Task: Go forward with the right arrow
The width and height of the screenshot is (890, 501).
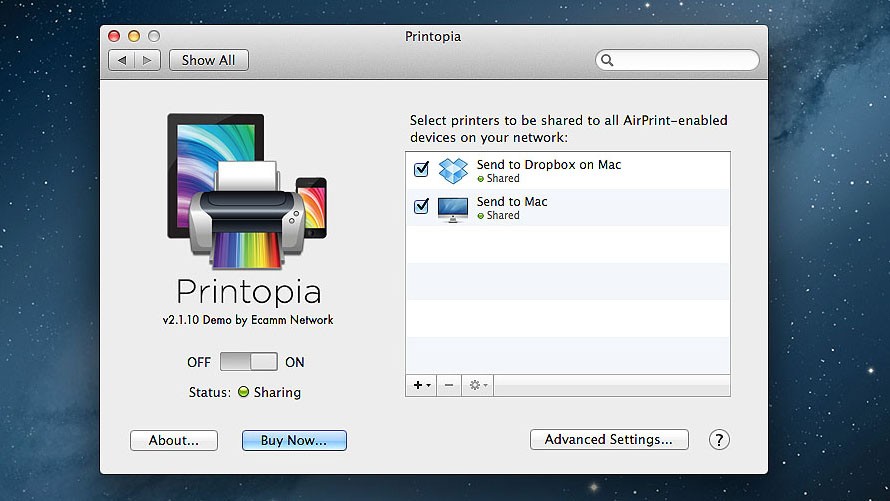Action: coord(147,60)
